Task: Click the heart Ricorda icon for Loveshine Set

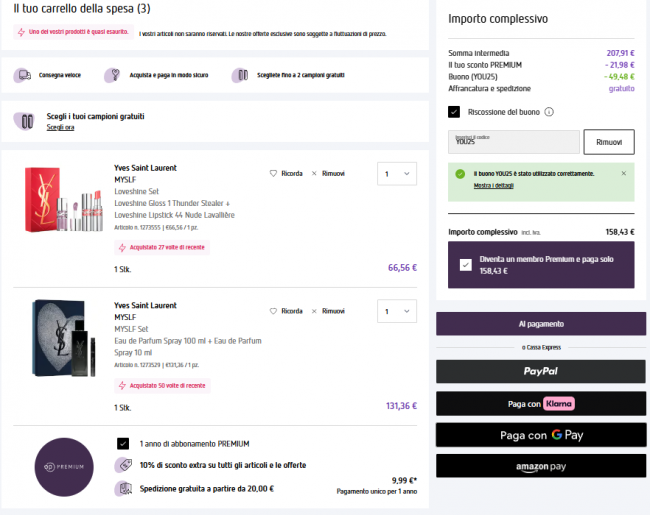Action: [x=273, y=173]
